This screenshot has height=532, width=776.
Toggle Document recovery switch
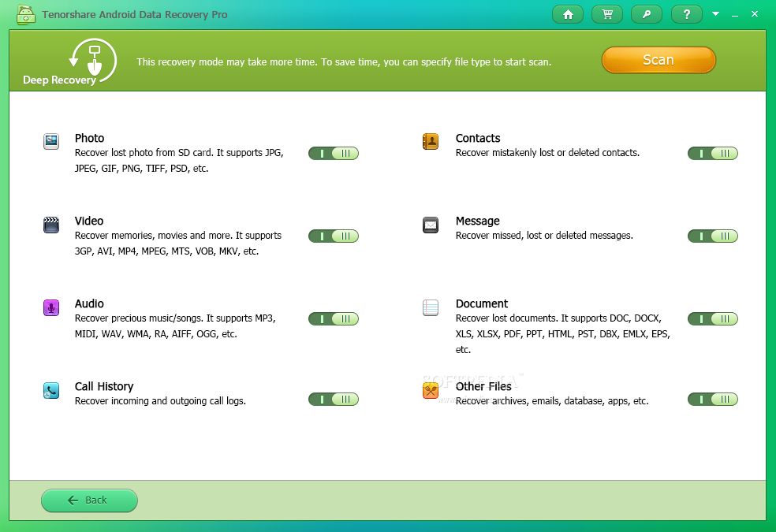[x=713, y=319]
